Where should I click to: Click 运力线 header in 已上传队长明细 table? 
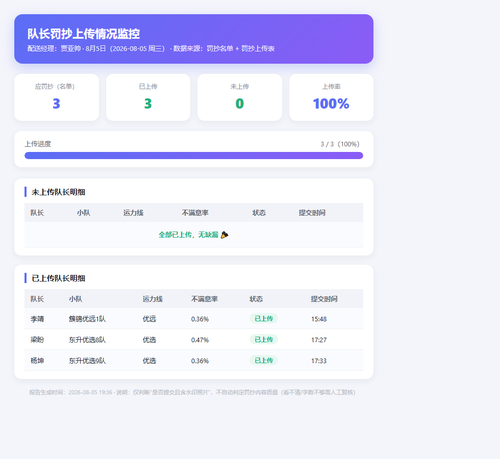coord(153,299)
